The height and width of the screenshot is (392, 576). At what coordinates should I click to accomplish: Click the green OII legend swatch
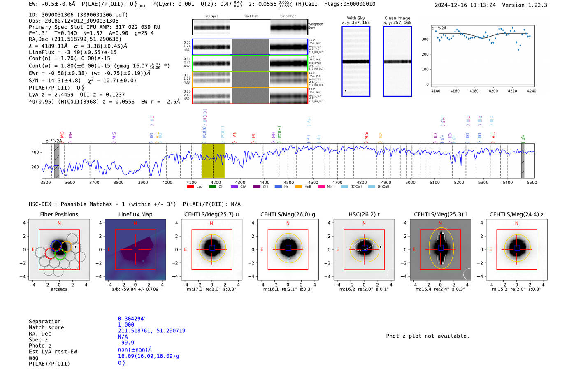click(x=212, y=186)
